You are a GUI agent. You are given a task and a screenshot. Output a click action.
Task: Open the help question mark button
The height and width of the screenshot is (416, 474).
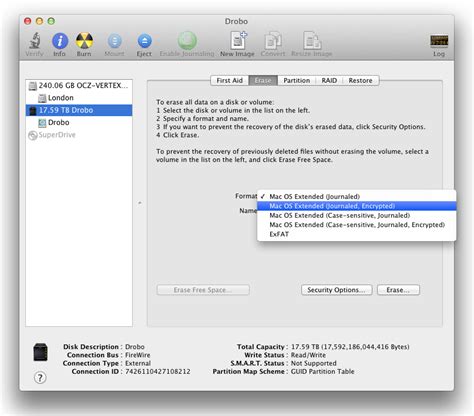point(40,378)
